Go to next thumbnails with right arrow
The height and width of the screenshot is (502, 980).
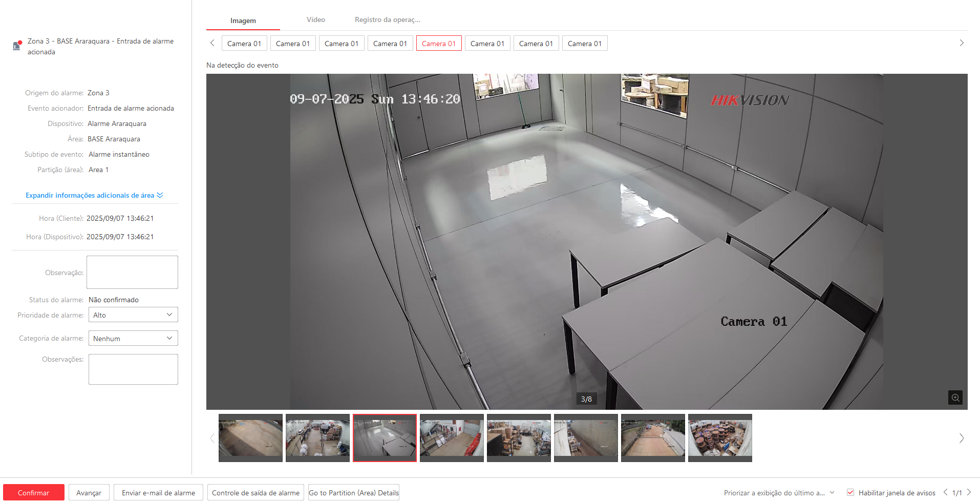[961, 438]
